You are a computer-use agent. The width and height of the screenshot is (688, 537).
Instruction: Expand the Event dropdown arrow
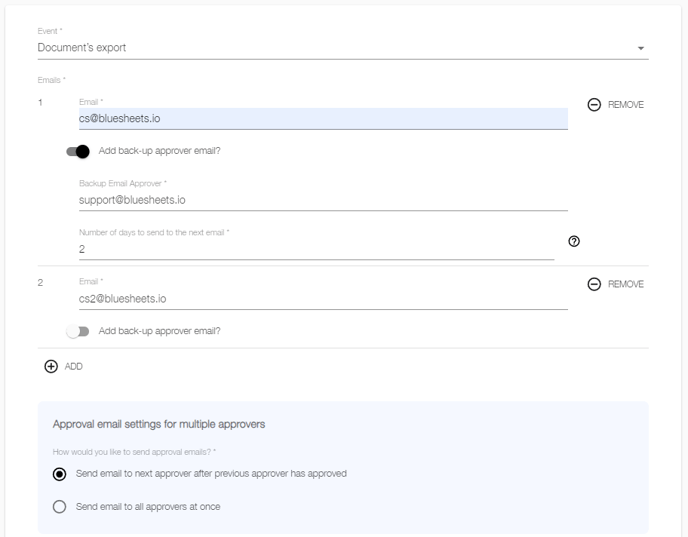point(641,48)
